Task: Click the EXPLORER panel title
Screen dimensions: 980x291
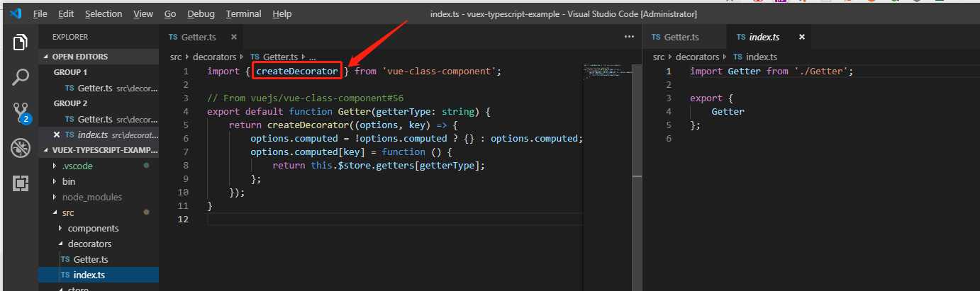Action: click(70, 37)
